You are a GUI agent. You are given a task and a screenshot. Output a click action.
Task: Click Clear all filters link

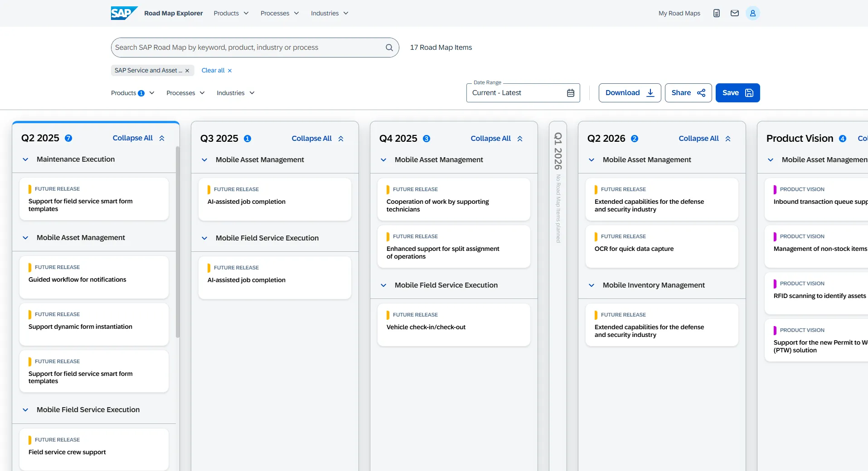pos(216,70)
